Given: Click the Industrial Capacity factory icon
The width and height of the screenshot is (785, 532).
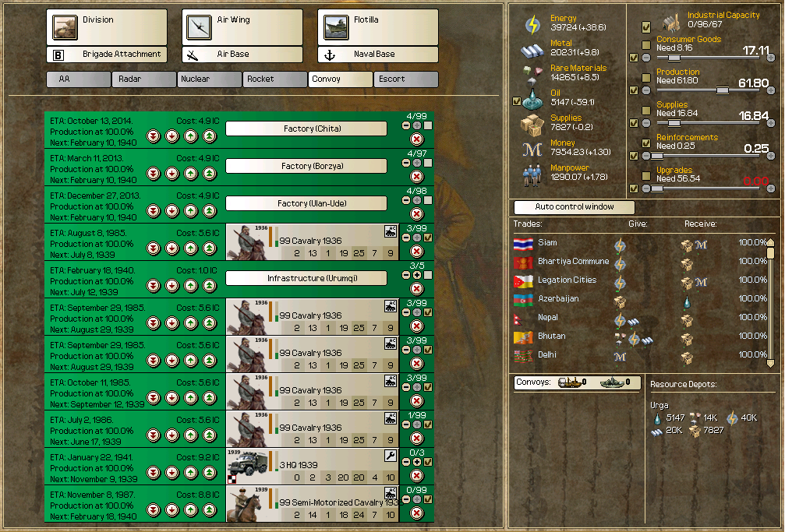Looking at the screenshot, I should [671, 22].
